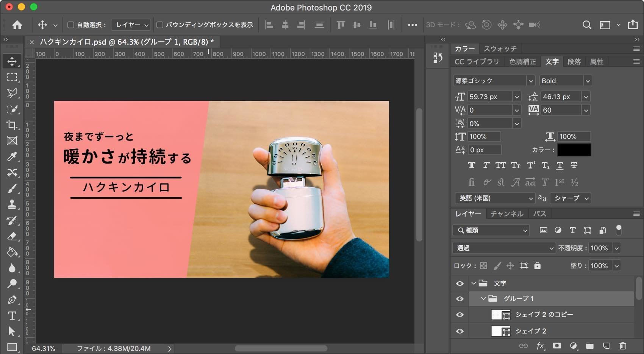Add a layer mask
This screenshot has height=354, width=644.
(556, 346)
